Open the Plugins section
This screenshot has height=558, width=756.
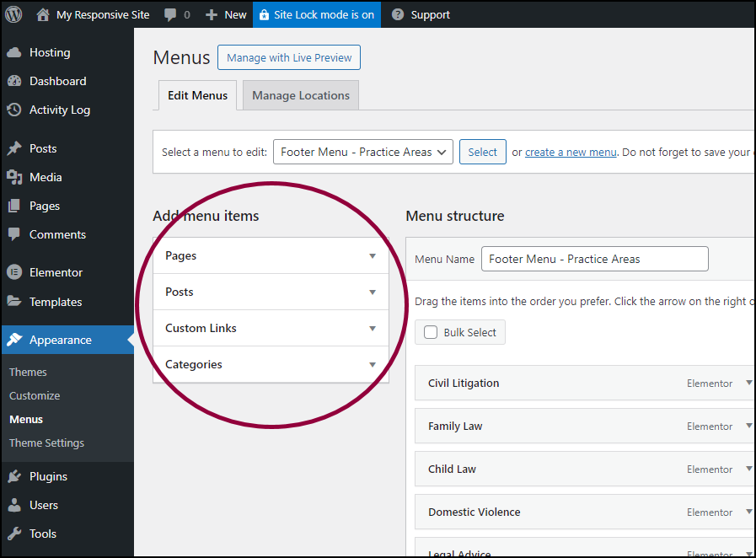click(48, 476)
